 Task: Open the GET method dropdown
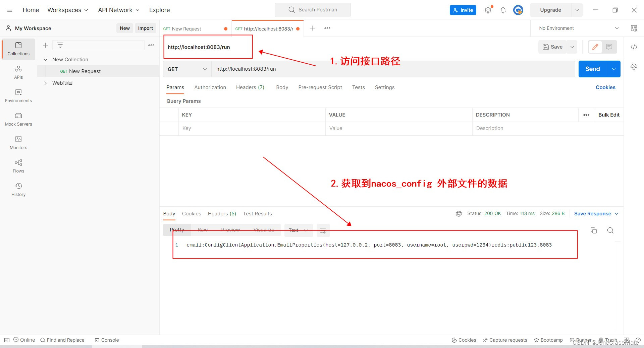coord(187,69)
